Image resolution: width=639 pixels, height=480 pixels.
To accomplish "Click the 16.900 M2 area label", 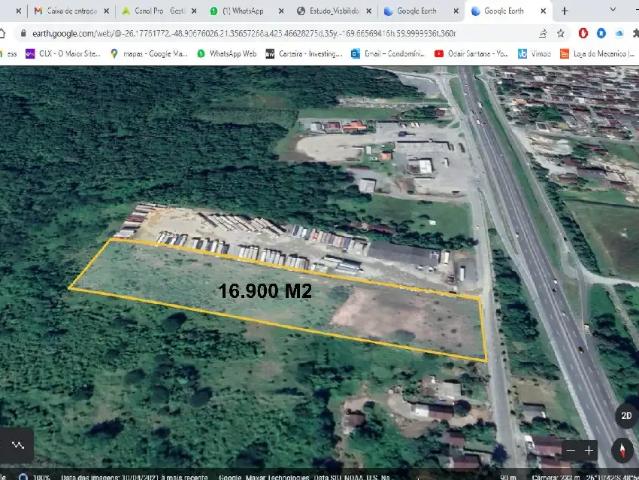I will click(265, 291).
